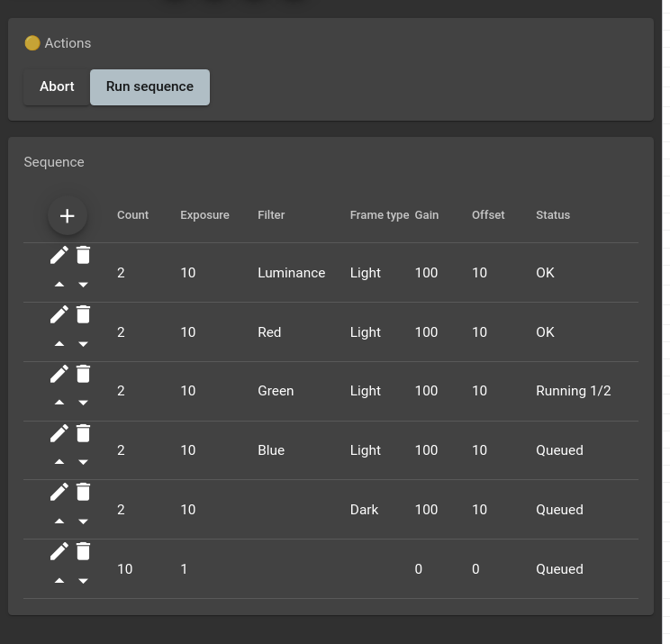Delete the last row with count 10

click(83, 551)
